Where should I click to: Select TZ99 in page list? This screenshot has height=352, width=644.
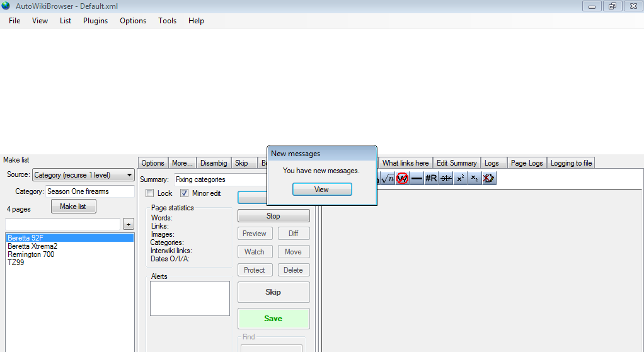tap(70, 263)
